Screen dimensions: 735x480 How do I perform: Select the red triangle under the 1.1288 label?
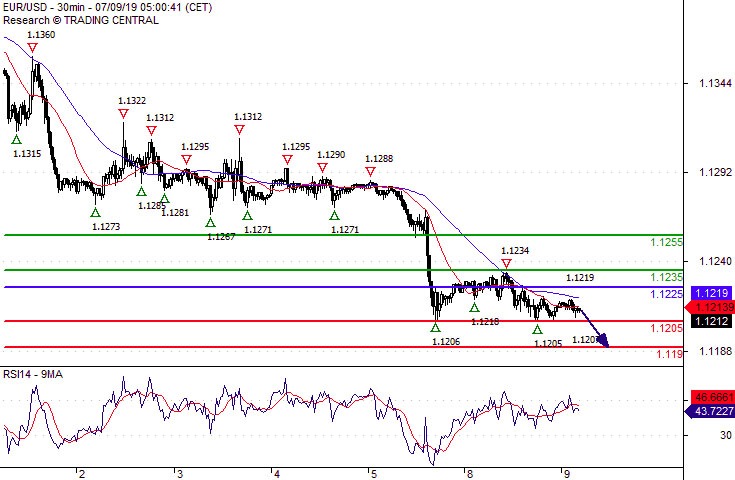click(370, 172)
